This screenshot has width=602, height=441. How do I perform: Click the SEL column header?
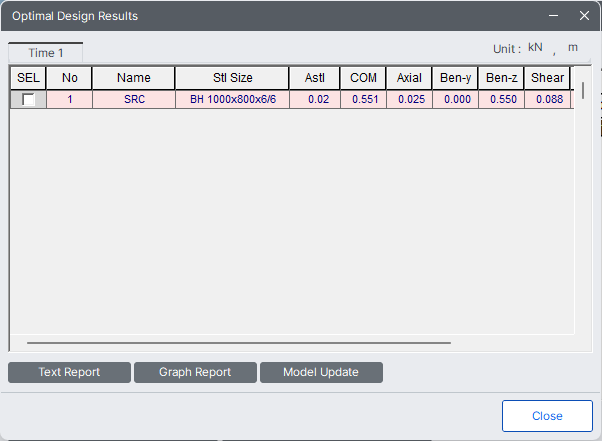pyautogui.click(x=28, y=78)
